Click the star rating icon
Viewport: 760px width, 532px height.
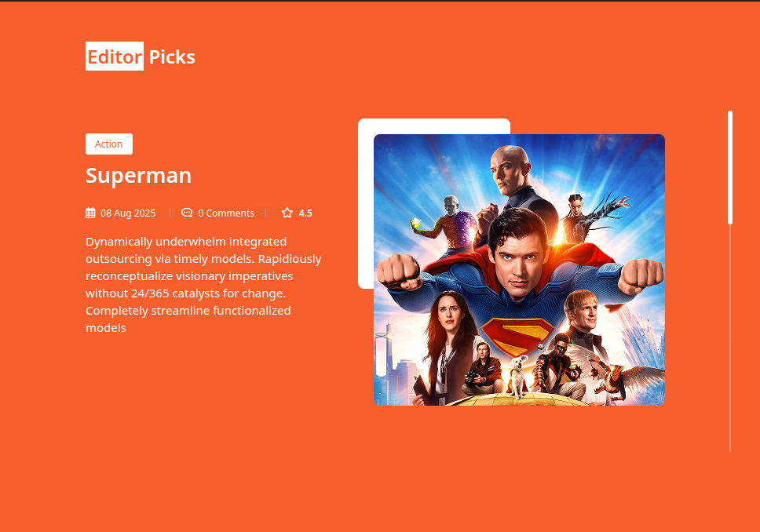[x=287, y=213]
